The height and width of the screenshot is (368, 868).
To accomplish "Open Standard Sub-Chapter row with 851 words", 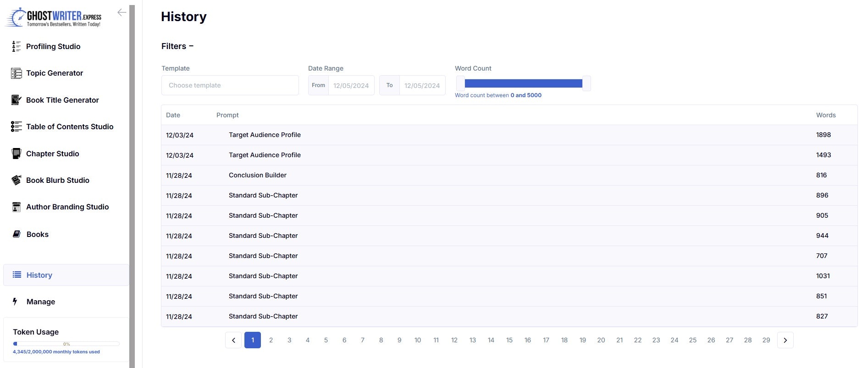I will (509, 297).
